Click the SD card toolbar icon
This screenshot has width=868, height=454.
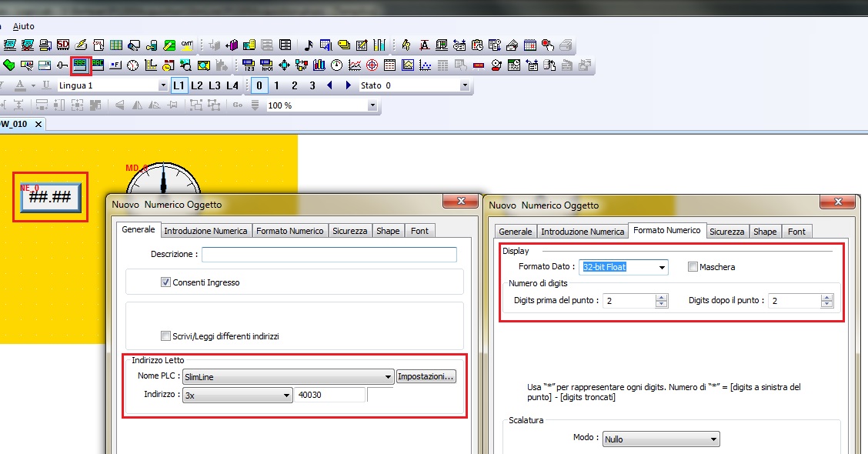[63, 45]
